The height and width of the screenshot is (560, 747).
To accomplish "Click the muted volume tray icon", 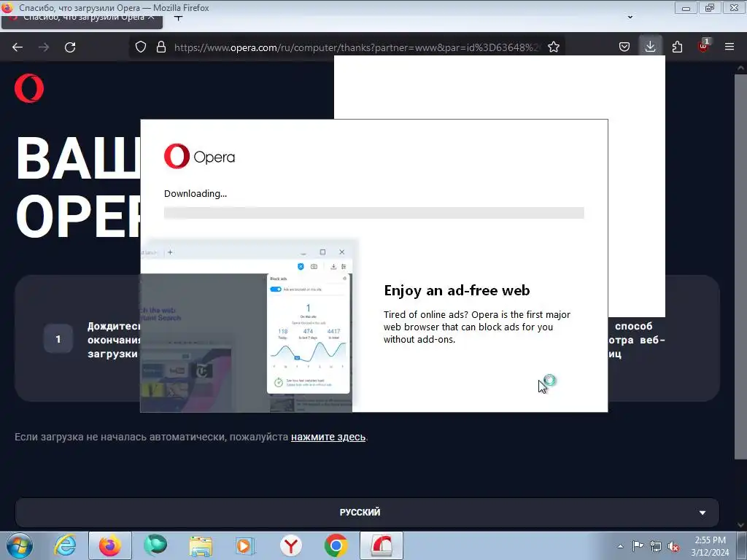I will pos(673,546).
